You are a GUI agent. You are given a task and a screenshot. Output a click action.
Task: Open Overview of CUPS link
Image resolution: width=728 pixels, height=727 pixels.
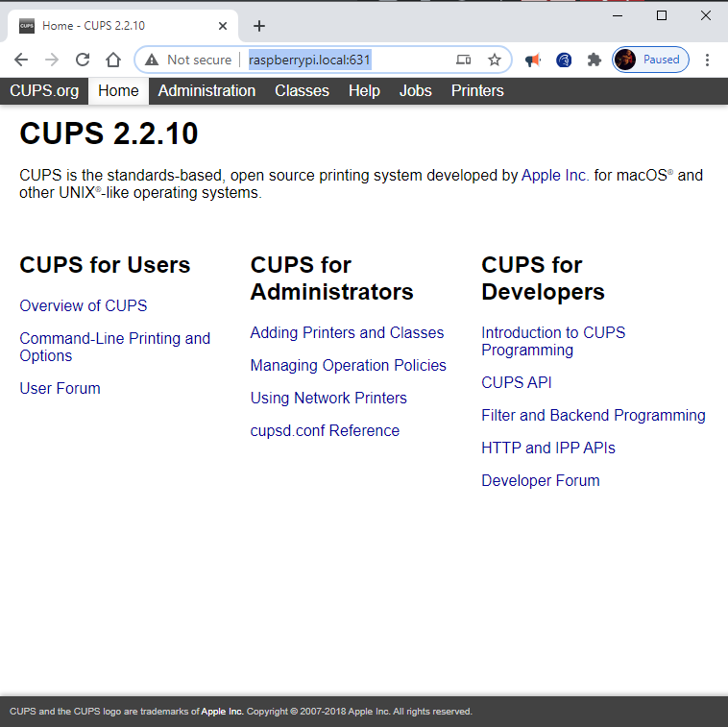[84, 306]
